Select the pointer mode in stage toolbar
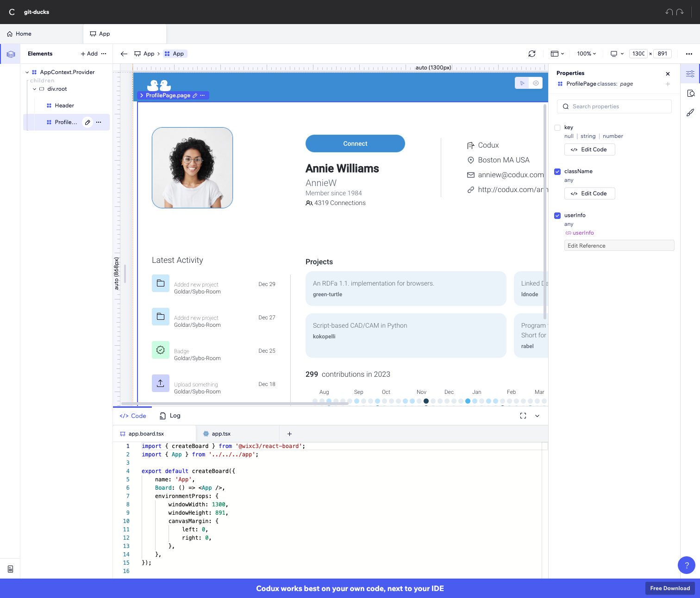This screenshot has height=598, width=700. pyautogui.click(x=522, y=83)
